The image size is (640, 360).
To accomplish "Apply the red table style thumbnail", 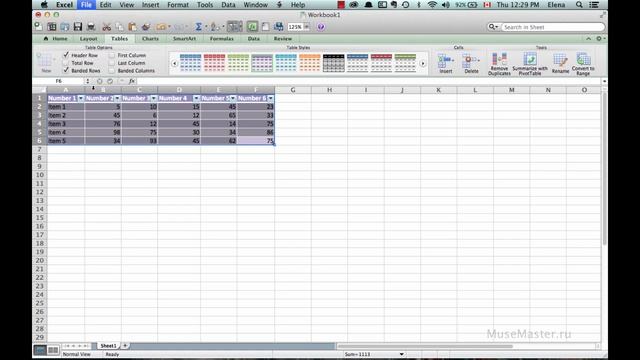I will point(214,63).
